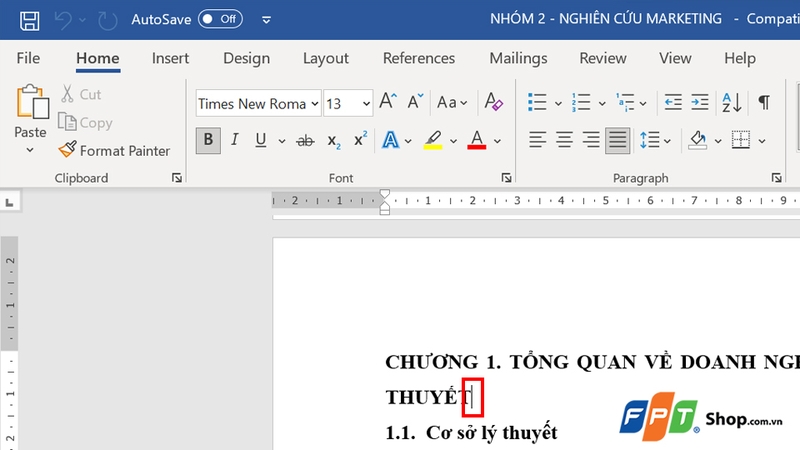The image size is (800, 450).
Task: Open the font size dropdown
Action: click(366, 104)
